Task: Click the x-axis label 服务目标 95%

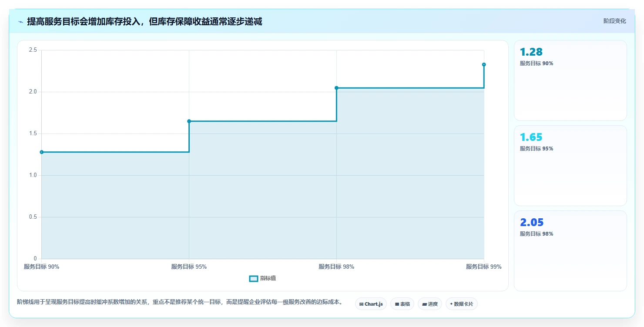Action: (x=189, y=267)
